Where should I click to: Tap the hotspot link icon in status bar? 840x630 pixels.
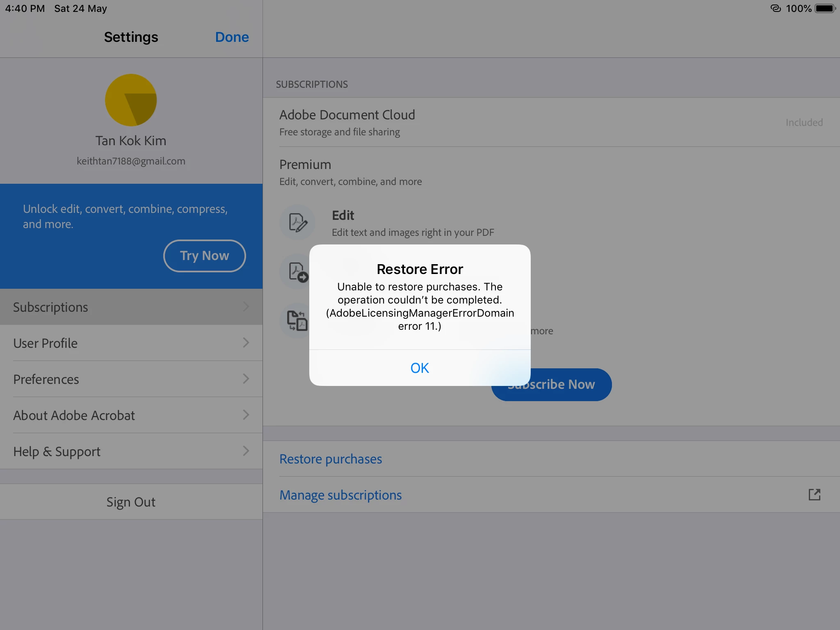(775, 9)
